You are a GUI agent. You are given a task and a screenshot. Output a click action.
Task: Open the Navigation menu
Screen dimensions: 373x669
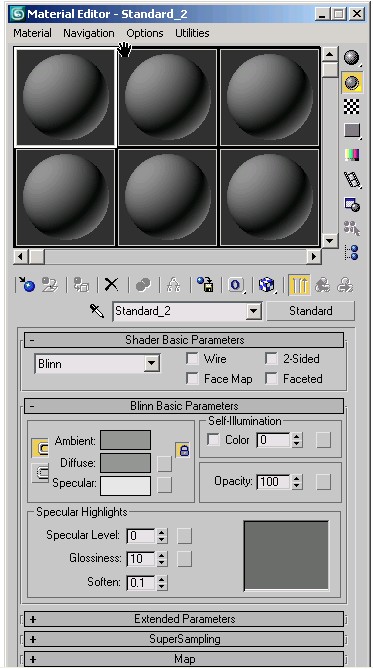coord(89,33)
